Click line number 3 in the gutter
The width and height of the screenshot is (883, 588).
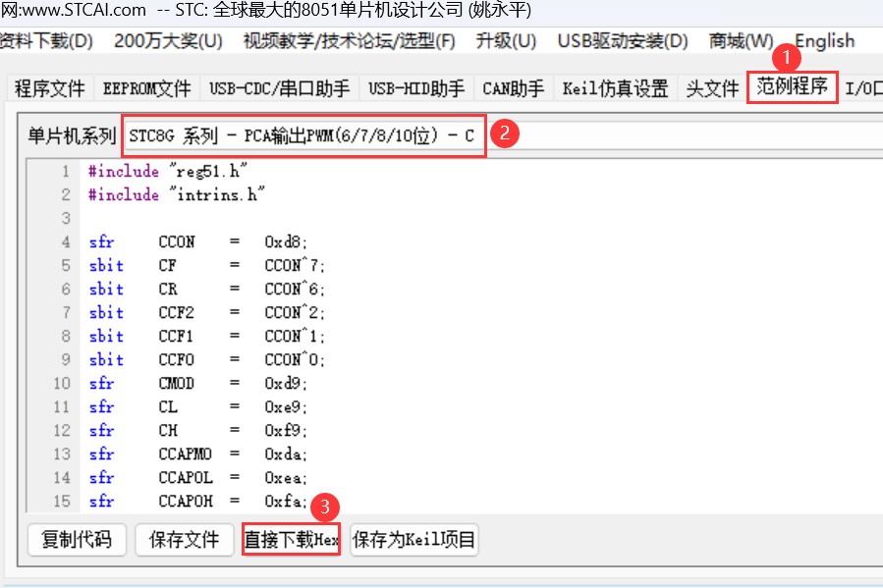[x=66, y=218]
